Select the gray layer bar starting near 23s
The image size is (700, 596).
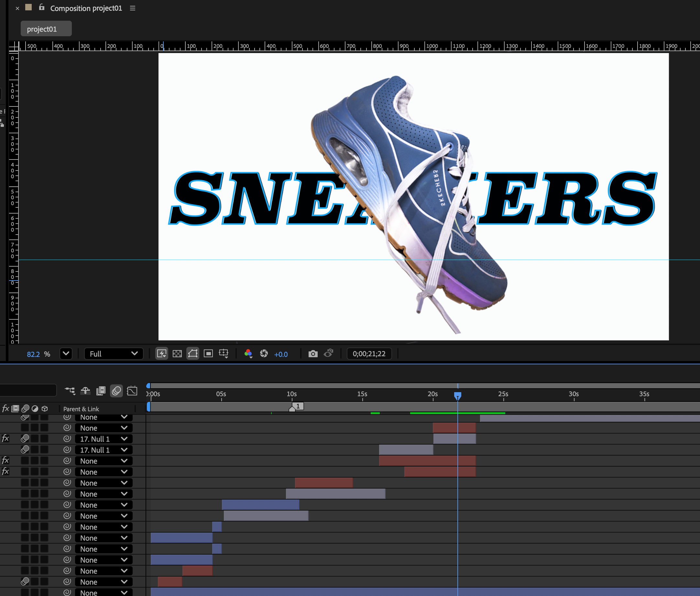point(589,419)
